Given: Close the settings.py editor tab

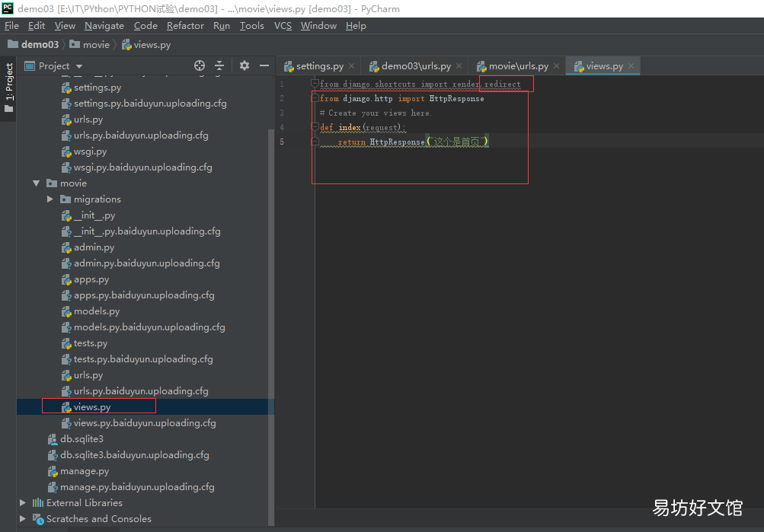Looking at the screenshot, I should point(351,65).
